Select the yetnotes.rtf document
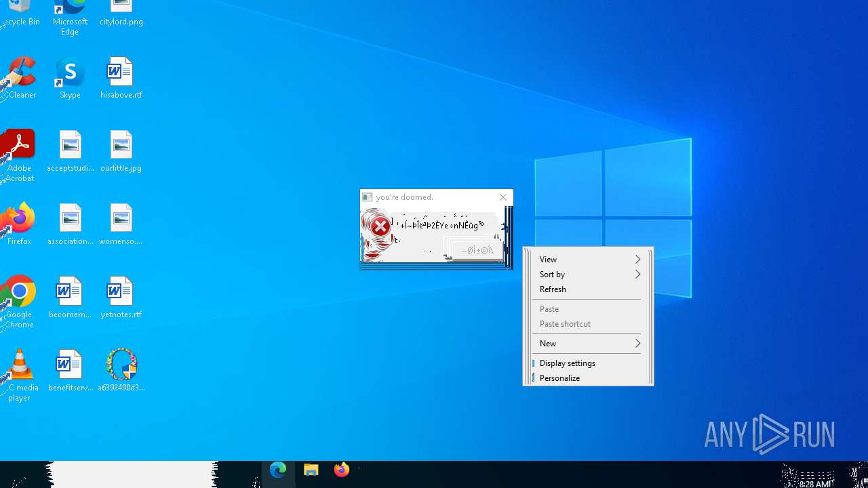Screen dimensions: 868x488 click(121, 298)
